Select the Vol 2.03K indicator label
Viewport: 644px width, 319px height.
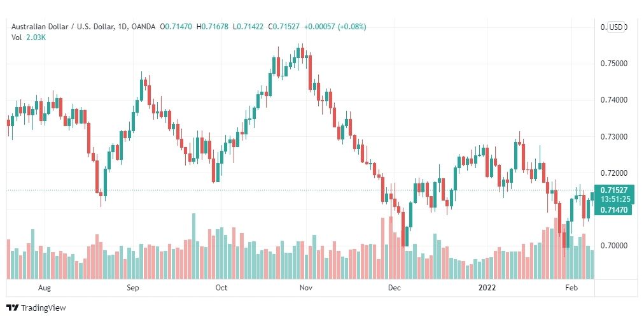tap(27, 38)
